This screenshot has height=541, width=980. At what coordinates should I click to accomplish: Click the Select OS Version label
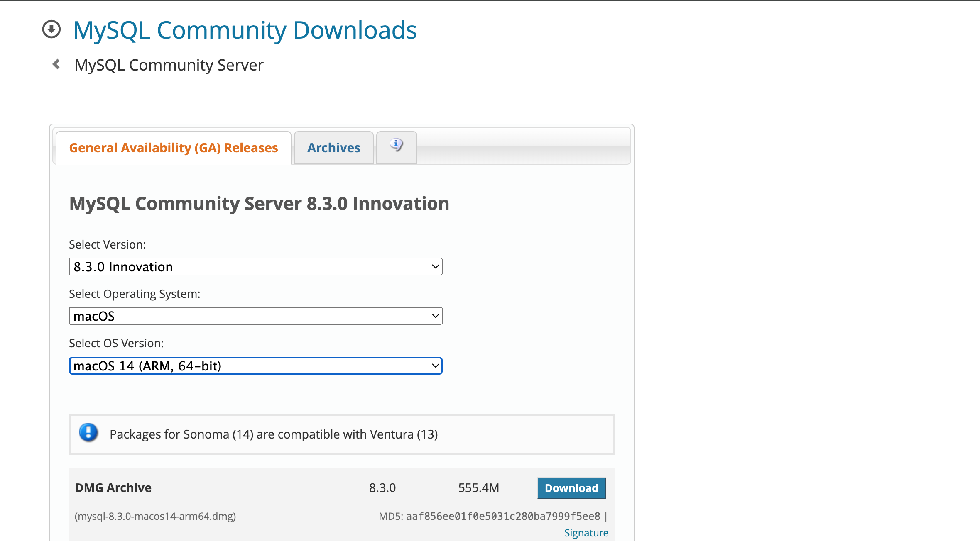(116, 343)
